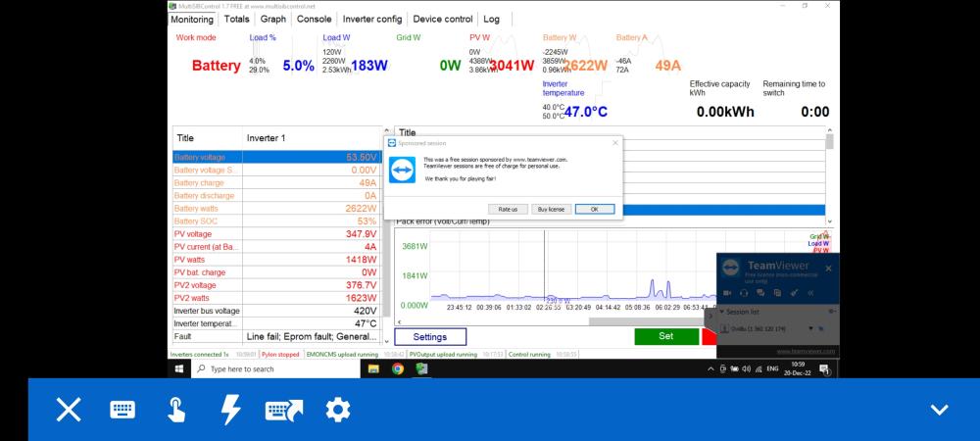
Task: Select the Battery watts row
Action: [276, 209]
